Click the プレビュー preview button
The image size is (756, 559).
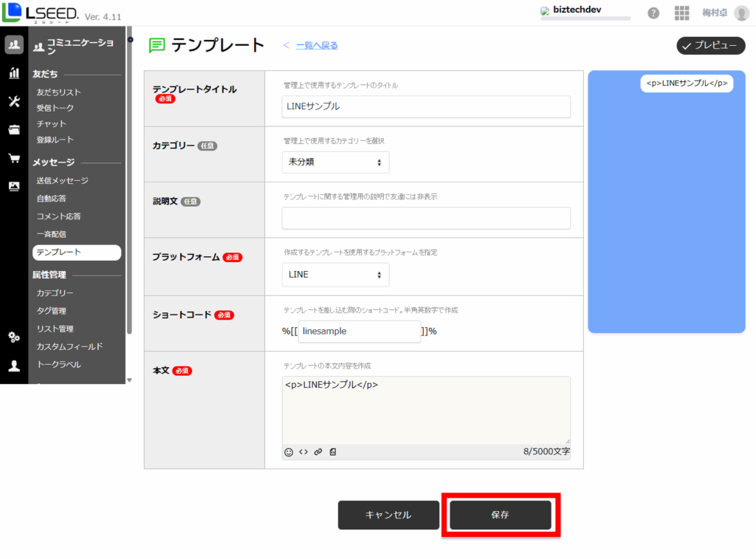[x=710, y=46]
